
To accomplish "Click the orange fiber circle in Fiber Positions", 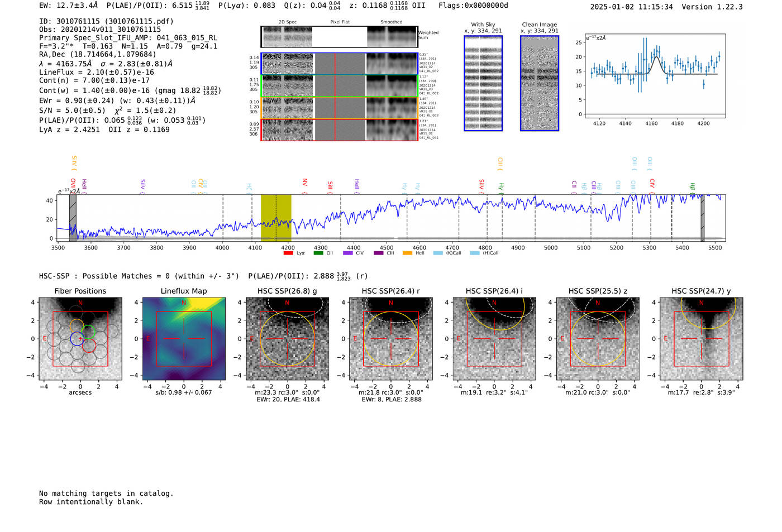I will (77, 326).
